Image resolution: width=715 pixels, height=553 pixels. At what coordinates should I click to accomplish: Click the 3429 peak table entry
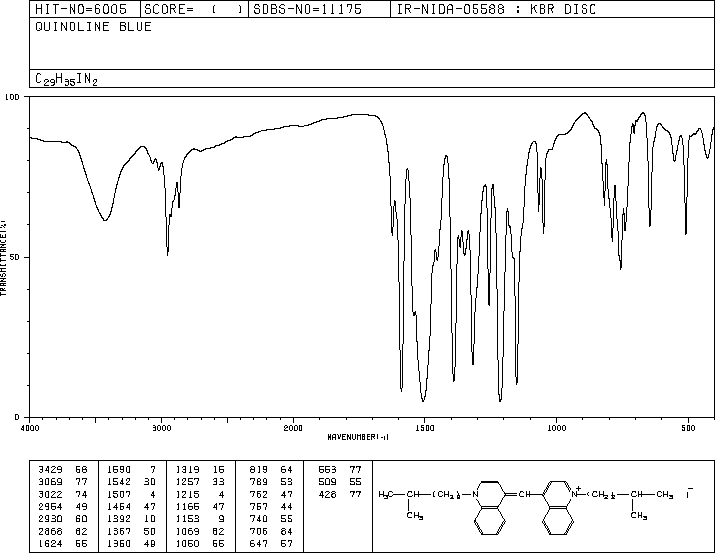point(63,470)
